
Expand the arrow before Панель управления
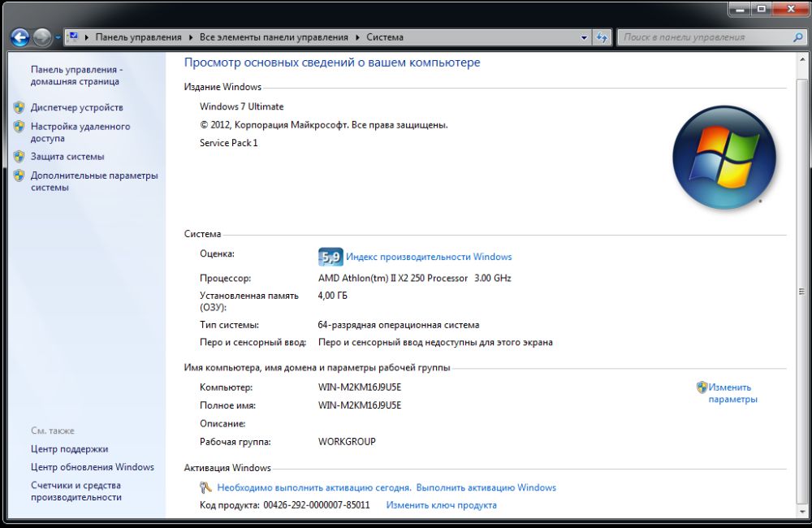(x=87, y=37)
